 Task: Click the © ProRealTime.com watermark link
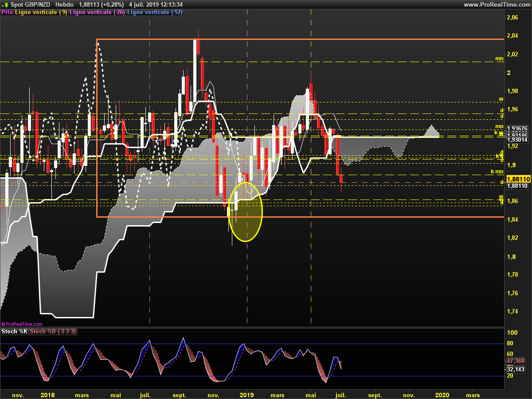coord(22,324)
